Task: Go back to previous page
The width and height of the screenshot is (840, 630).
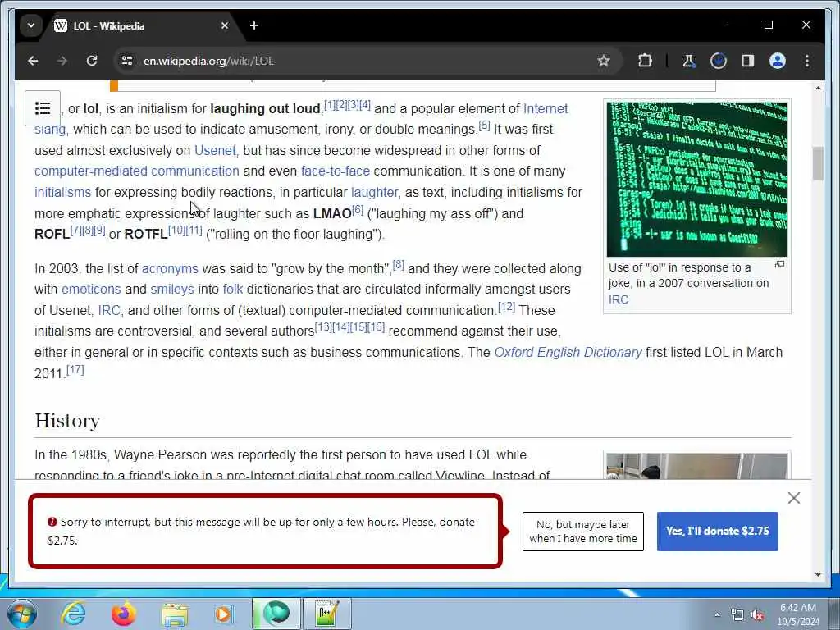Action: point(33,61)
